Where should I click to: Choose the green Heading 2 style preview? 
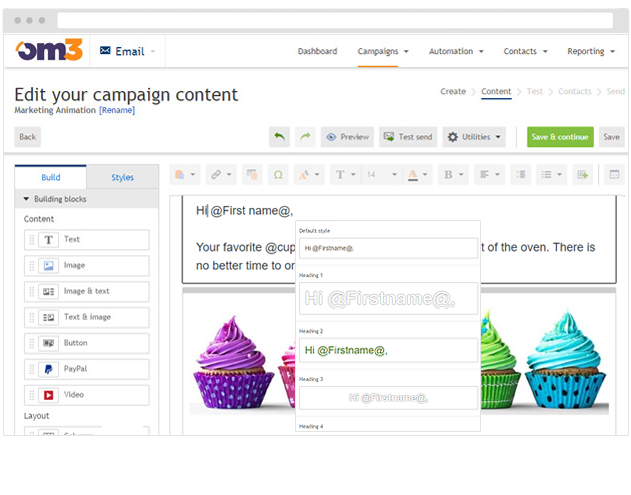point(388,350)
